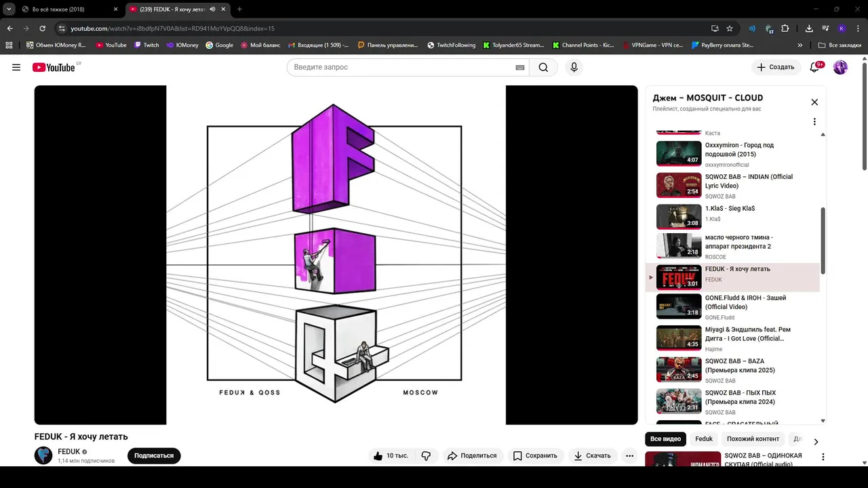Bookmark this page with star icon
Image resolution: width=868 pixels, height=488 pixels.
click(x=730, y=28)
